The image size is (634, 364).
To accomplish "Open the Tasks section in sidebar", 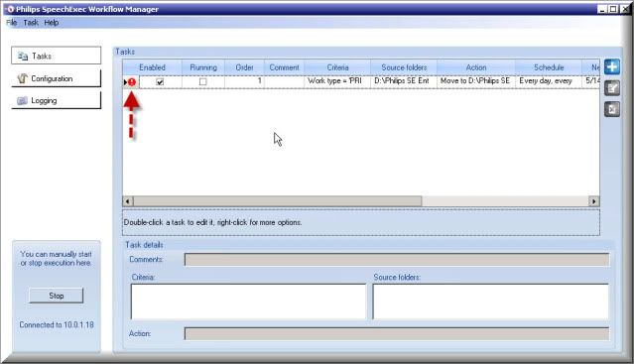I will [x=56, y=56].
